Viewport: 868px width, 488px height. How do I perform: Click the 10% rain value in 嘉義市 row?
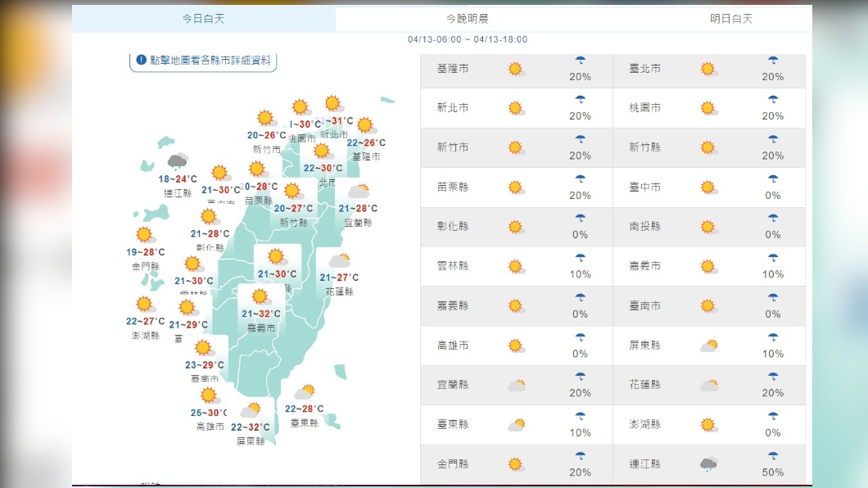[x=773, y=274]
